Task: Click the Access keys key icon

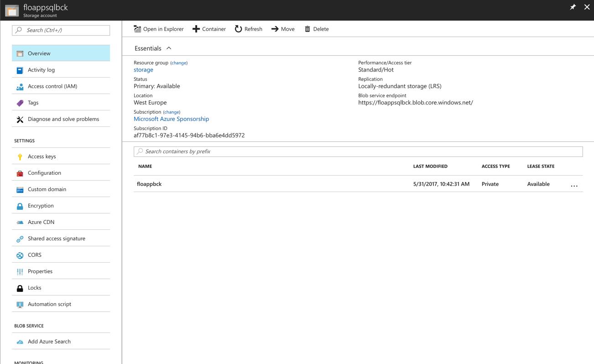Action: pos(20,156)
